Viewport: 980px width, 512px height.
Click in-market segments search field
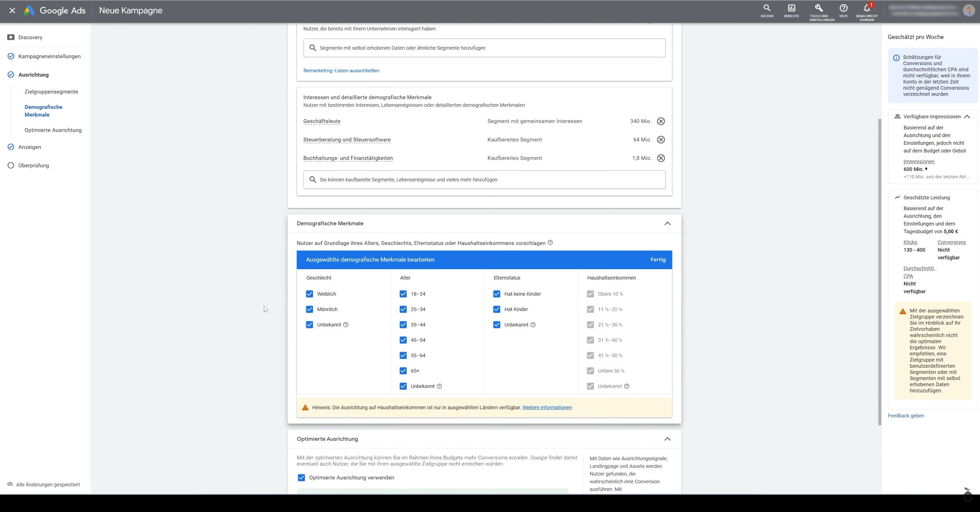[x=485, y=180]
